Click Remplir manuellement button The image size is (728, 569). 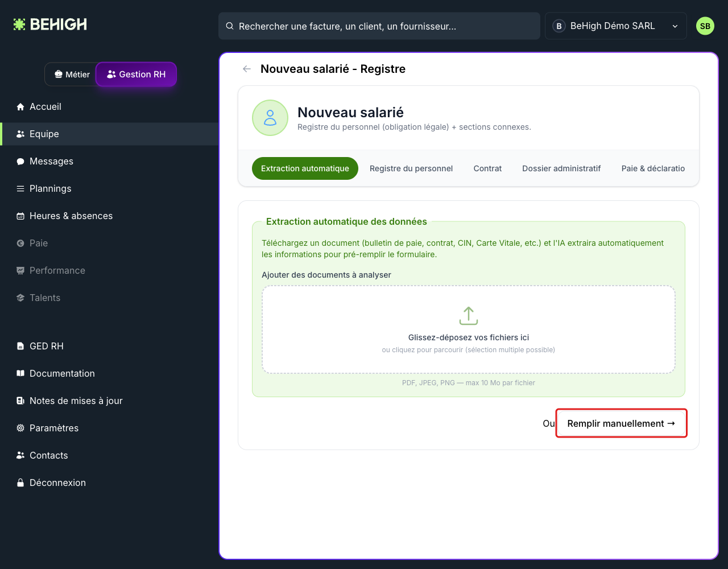(621, 423)
